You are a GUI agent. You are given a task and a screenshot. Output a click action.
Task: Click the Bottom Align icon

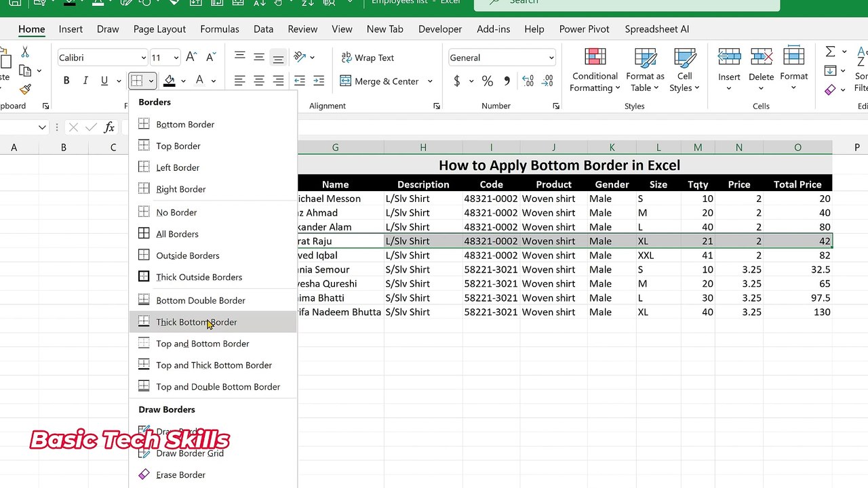point(278,58)
